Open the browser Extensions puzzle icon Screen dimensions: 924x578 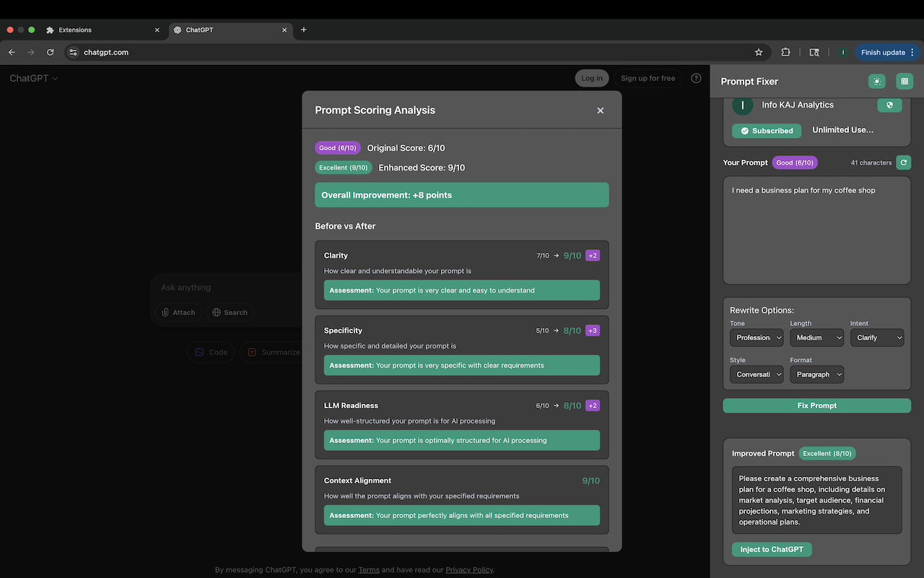tap(785, 52)
